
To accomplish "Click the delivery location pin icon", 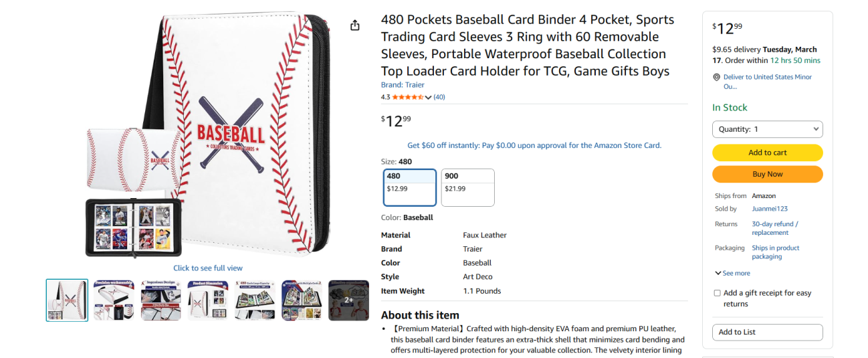I will tap(717, 78).
